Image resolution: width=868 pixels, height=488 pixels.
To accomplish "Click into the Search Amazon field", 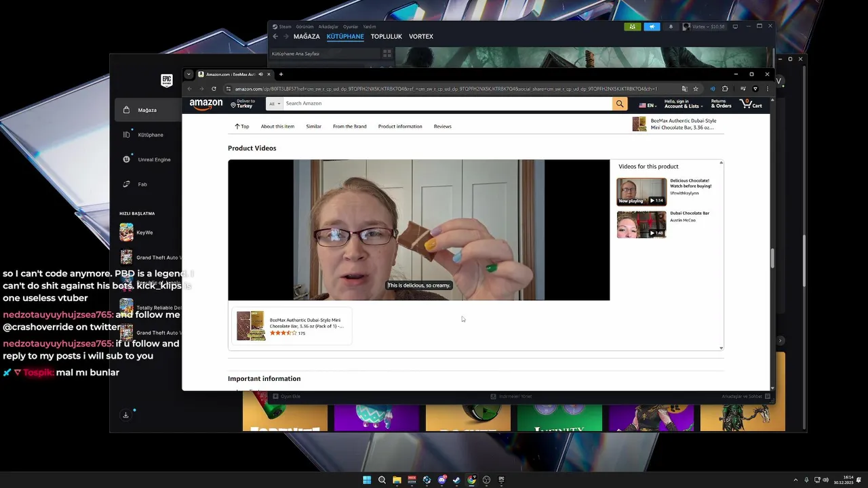I will 448,104.
